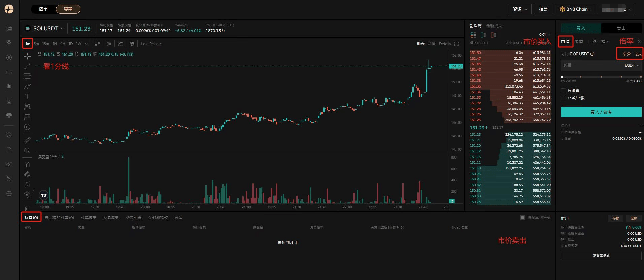Select the crosshair cursor tool
644x280 pixels.
[27, 56]
